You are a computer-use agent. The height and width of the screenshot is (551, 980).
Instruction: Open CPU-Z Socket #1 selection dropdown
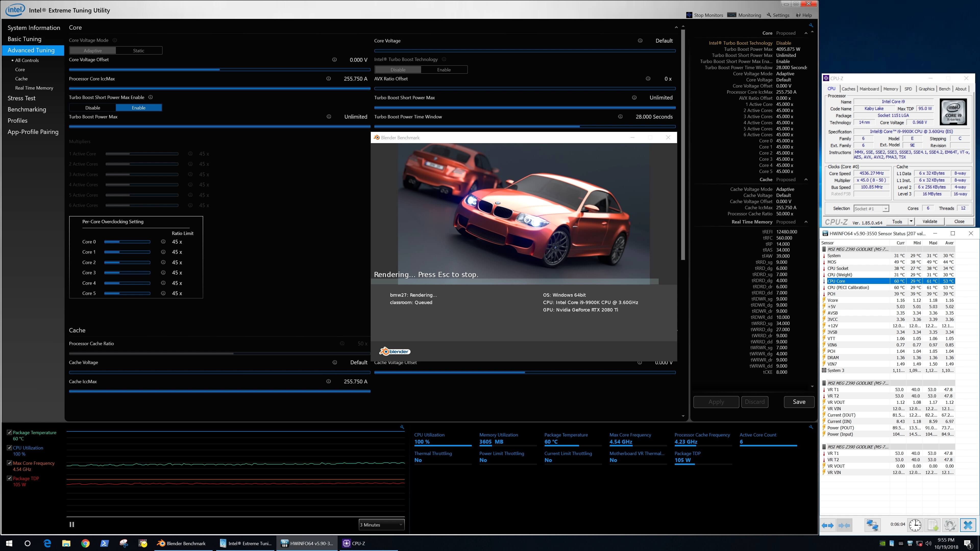click(x=871, y=208)
